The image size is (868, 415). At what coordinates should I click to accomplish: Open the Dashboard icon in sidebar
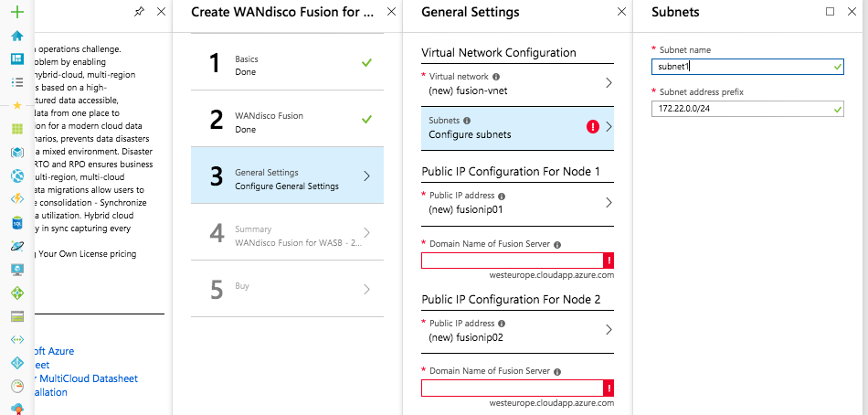pyautogui.click(x=17, y=59)
